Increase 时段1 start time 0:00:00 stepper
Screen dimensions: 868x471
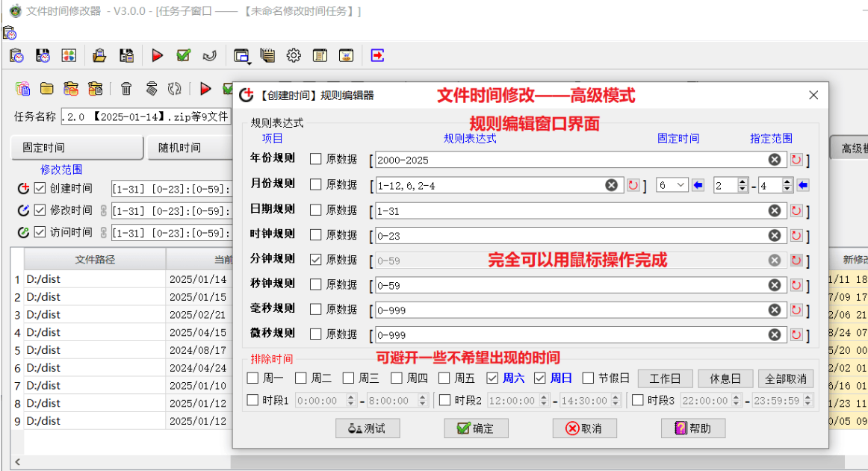click(350, 397)
